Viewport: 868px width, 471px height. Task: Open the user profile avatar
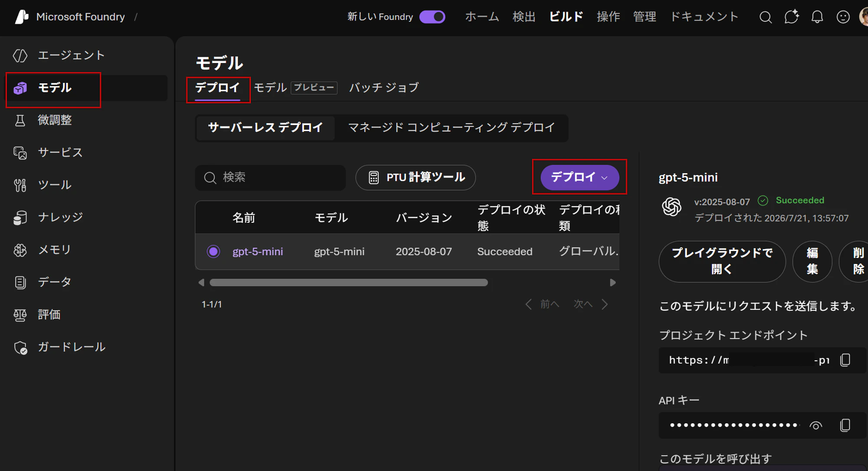click(863, 17)
